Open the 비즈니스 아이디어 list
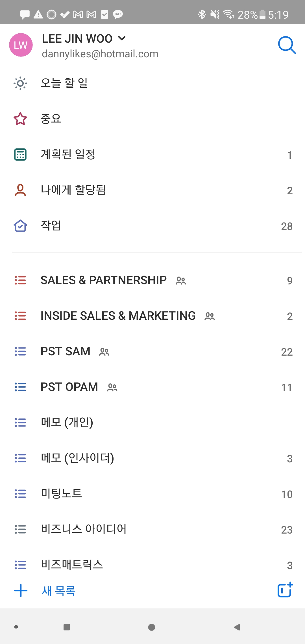This screenshot has height=644, width=305. (x=84, y=529)
